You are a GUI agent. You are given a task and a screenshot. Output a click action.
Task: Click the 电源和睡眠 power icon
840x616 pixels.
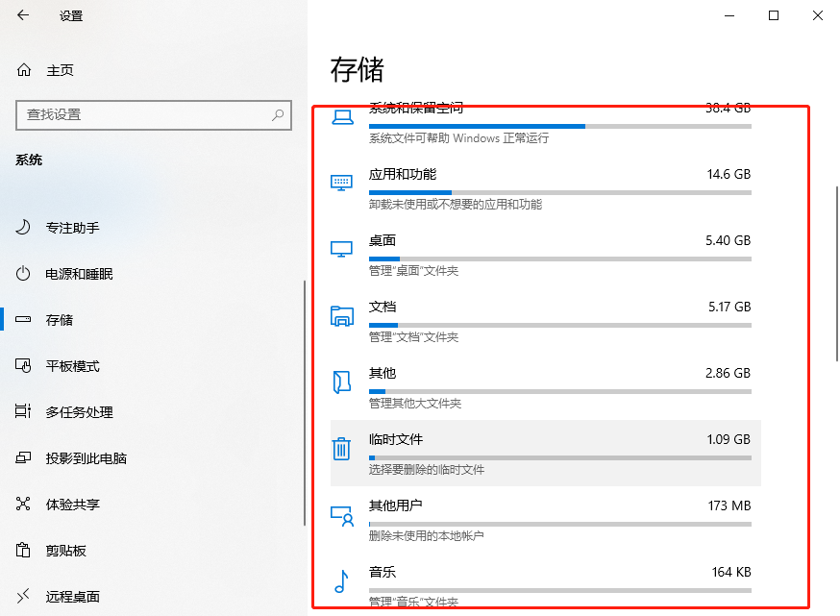22,274
